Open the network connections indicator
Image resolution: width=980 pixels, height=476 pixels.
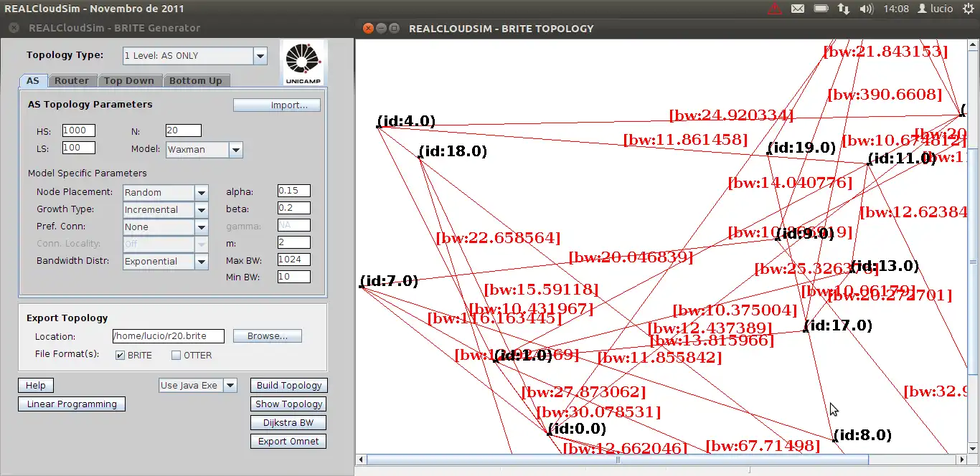[x=844, y=9]
